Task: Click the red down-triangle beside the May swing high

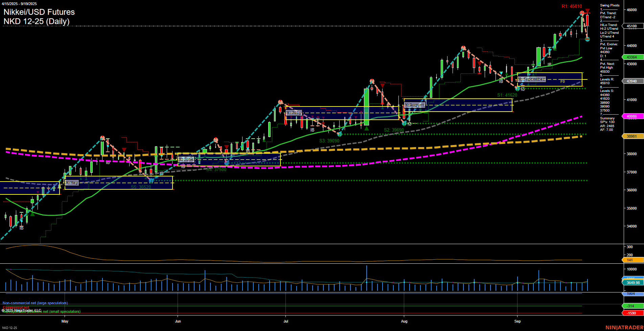Action: pyautogui.click(x=124, y=149)
